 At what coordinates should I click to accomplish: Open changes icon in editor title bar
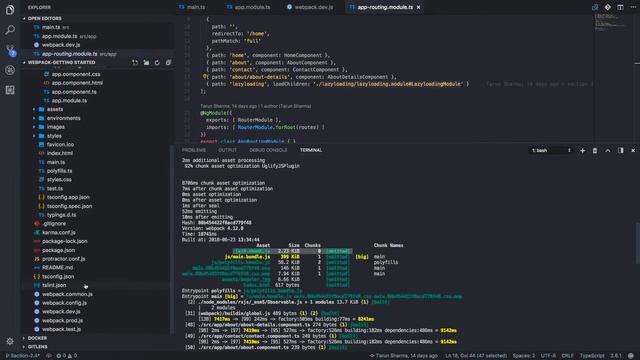tap(595, 7)
